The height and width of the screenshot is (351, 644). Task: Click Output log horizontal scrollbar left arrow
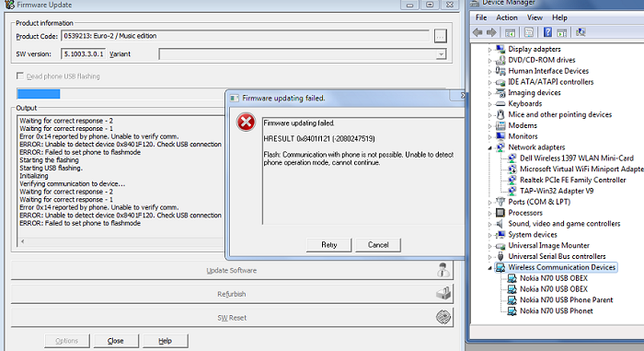pos(23,241)
